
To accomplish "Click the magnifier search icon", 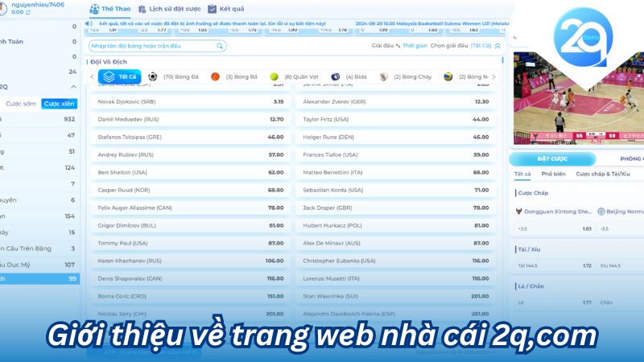I will 220,46.
